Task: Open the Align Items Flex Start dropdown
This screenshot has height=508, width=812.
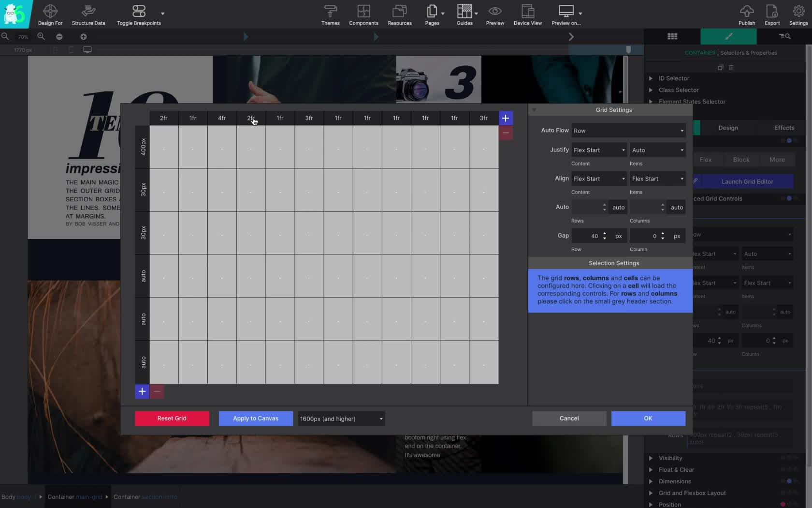Action: click(x=658, y=179)
